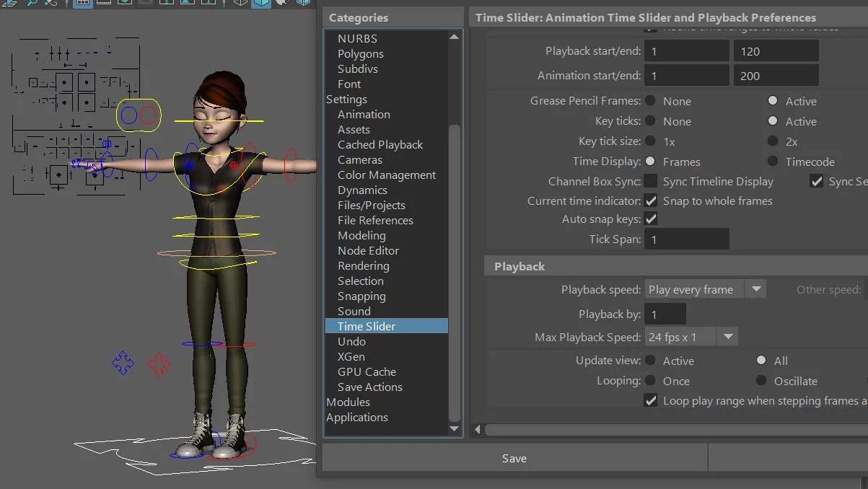Click the Save button
Image resolution: width=868 pixels, height=489 pixels.
pos(514,458)
